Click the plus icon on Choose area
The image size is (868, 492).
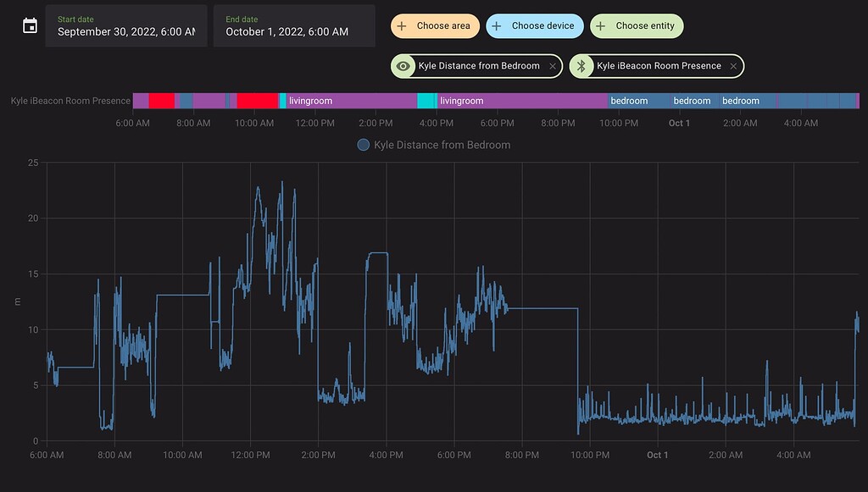point(403,26)
